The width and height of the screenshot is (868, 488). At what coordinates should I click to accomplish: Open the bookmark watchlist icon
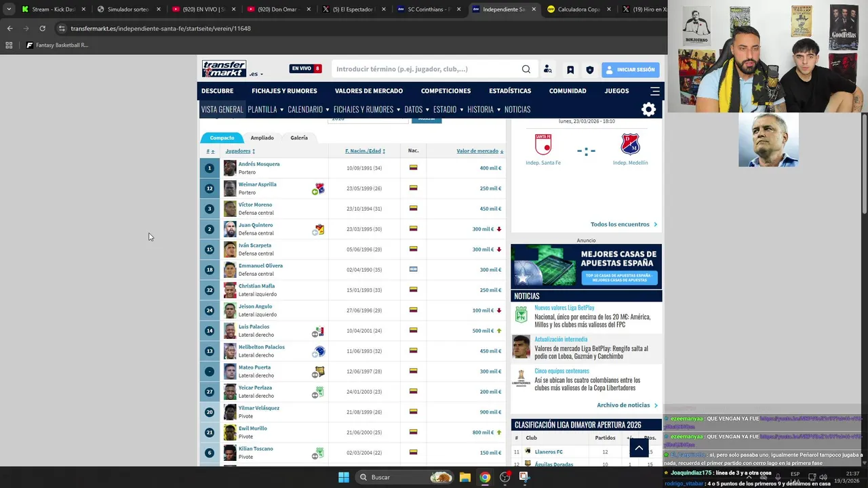coord(570,70)
